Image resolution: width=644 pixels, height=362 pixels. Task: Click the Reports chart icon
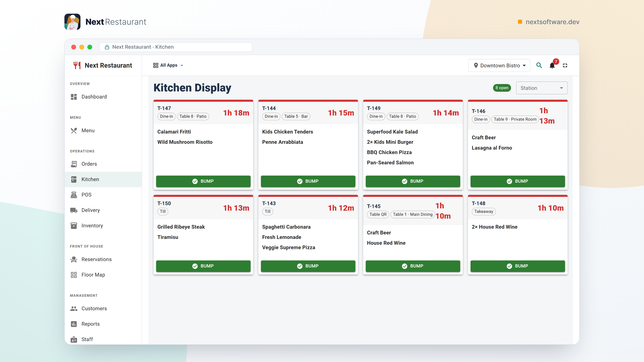(x=74, y=324)
